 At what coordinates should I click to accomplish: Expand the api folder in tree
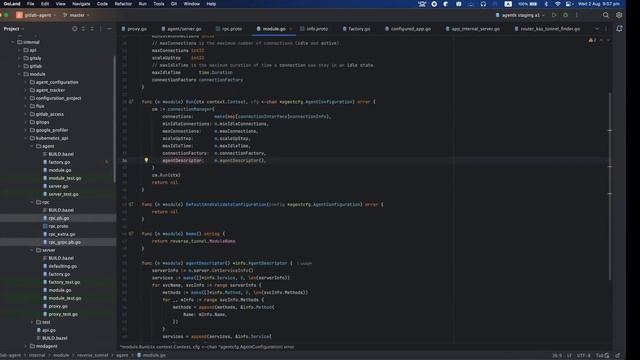[19, 50]
